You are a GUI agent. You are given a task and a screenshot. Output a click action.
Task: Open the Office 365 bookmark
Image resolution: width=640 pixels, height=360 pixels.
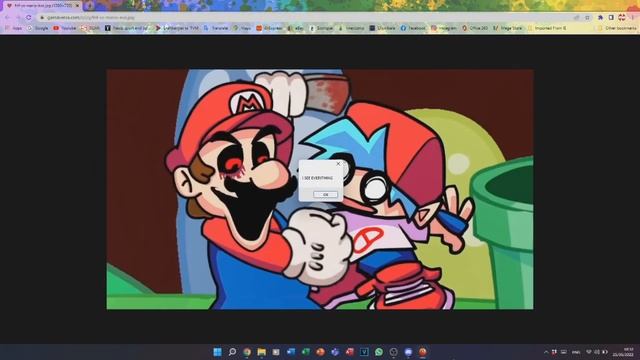point(475,28)
